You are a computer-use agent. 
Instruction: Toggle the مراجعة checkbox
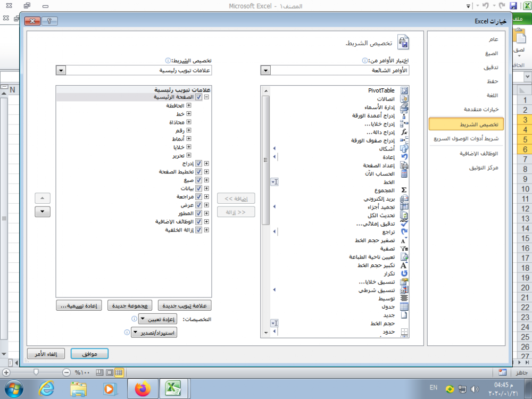click(x=198, y=197)
